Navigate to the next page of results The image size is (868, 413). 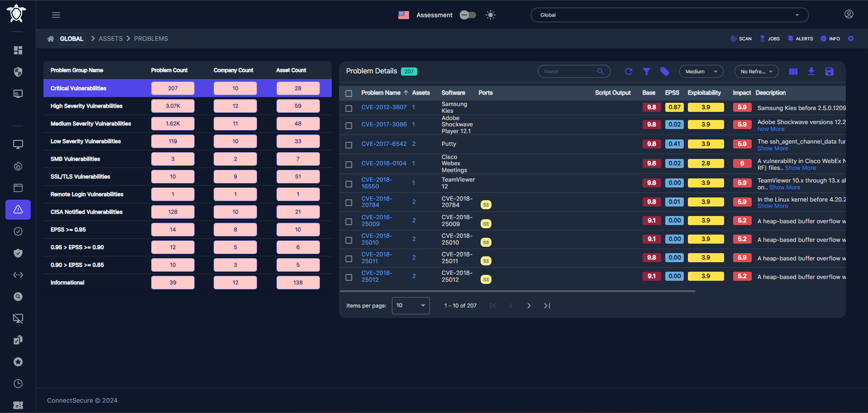coord(529,306)
